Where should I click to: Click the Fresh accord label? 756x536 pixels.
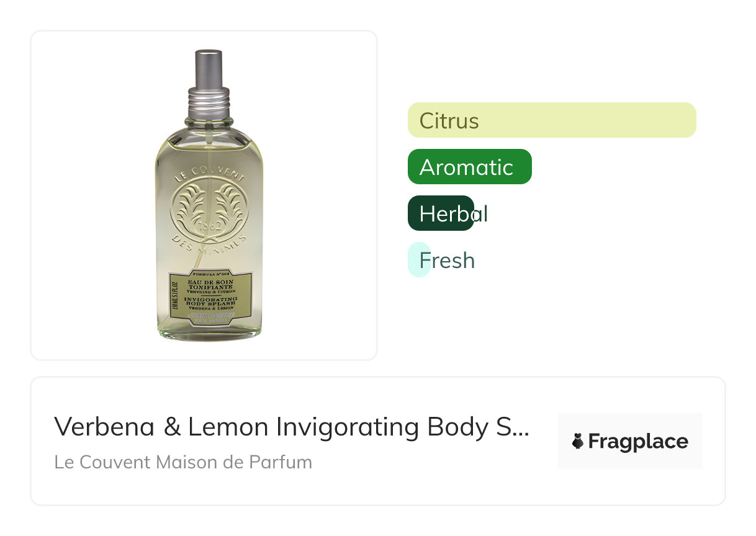447,260
